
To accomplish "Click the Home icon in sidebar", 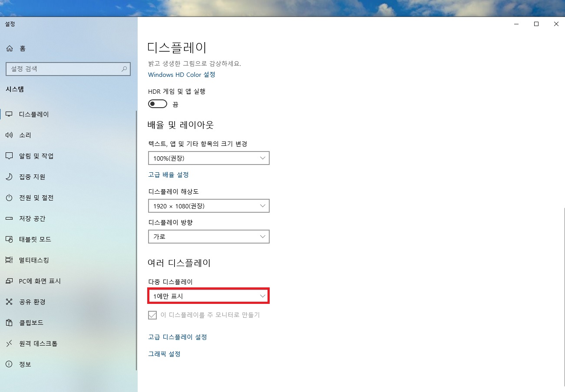I will tap(9, 49).
